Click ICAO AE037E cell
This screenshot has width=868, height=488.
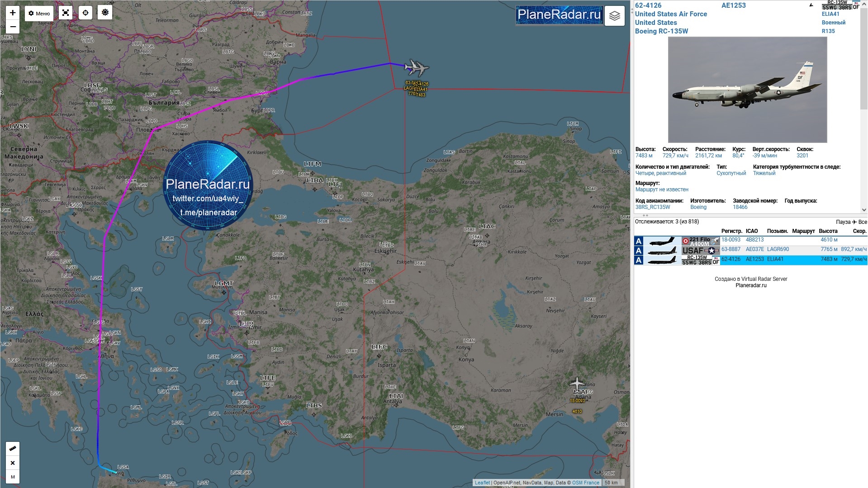click(754, 249)
